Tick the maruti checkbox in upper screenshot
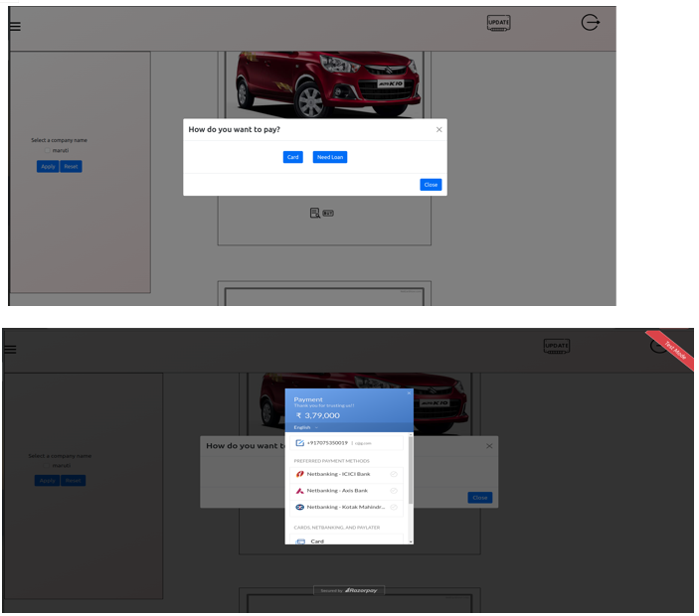The image size is (699, 616). coord(48,151)
